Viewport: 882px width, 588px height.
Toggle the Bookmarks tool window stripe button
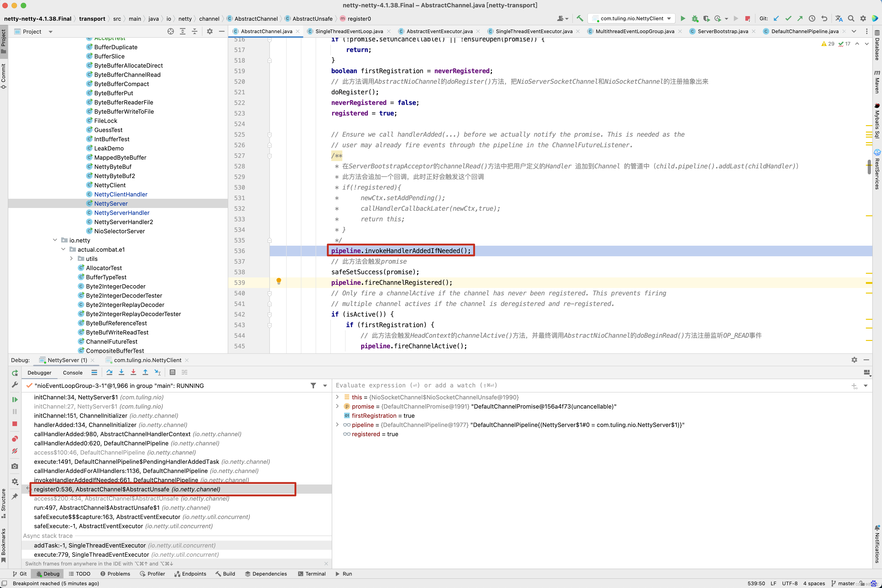[x=4, y=545]
